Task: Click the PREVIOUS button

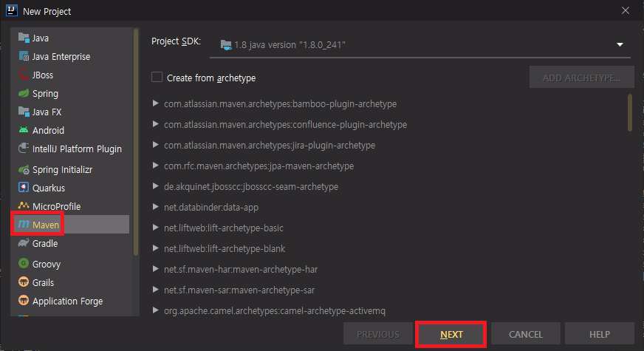Action: coord(378,334)
